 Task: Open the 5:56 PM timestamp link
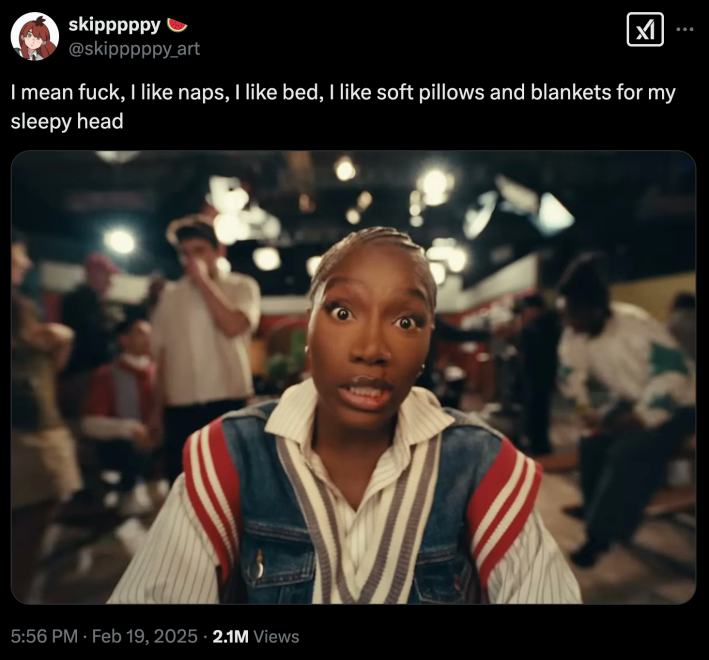44,636
